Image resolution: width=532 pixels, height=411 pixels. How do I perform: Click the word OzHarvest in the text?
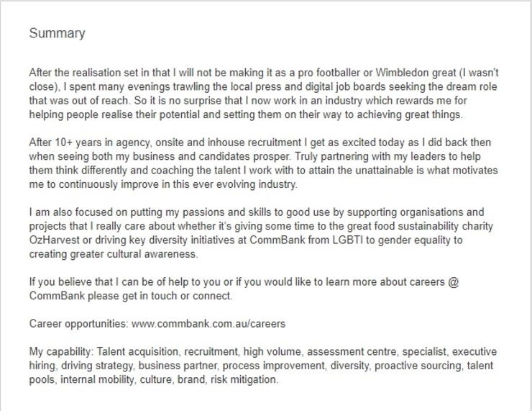point(55,240)
